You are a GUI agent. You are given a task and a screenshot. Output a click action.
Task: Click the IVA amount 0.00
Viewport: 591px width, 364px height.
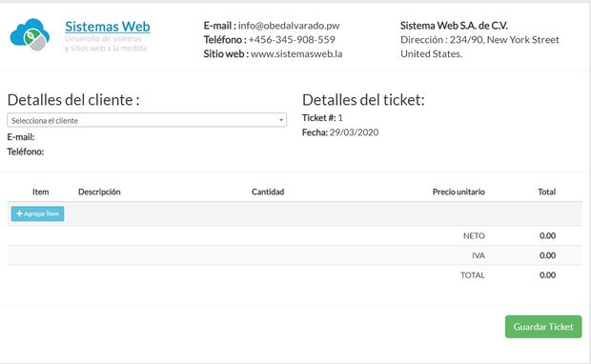pos(548,255)
